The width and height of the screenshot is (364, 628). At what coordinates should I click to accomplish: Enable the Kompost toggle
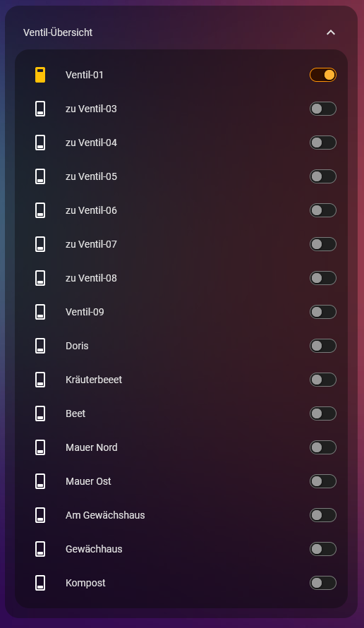point(323,583)
